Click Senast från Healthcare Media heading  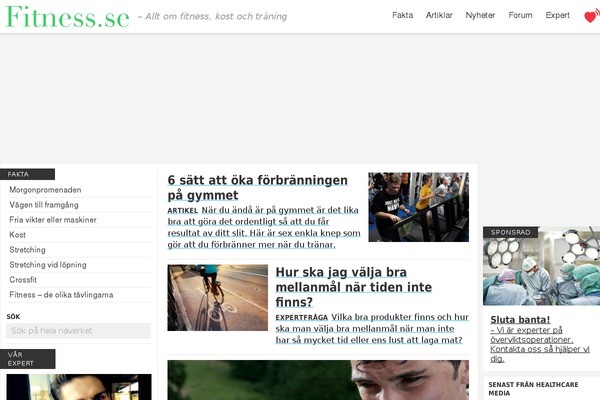coord(533,389)
